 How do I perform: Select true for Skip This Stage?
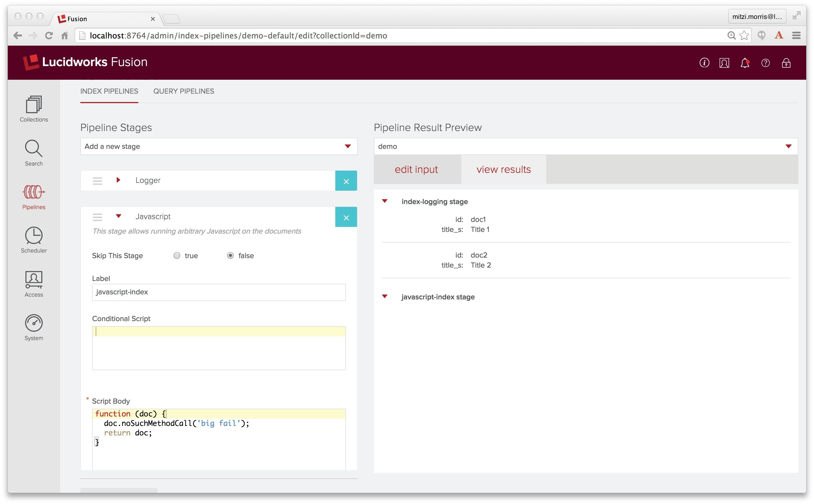tap(177, 256)
